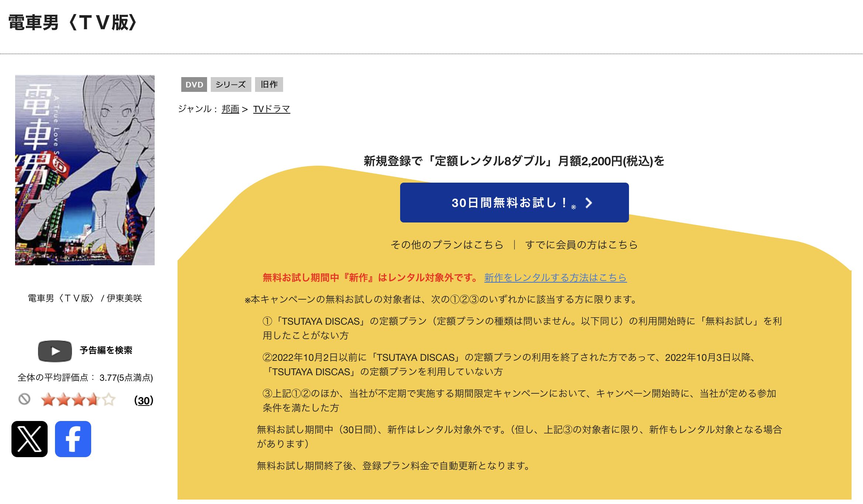
Task: Open the 邦画 genre page
Action: click(x=230, y=109)
